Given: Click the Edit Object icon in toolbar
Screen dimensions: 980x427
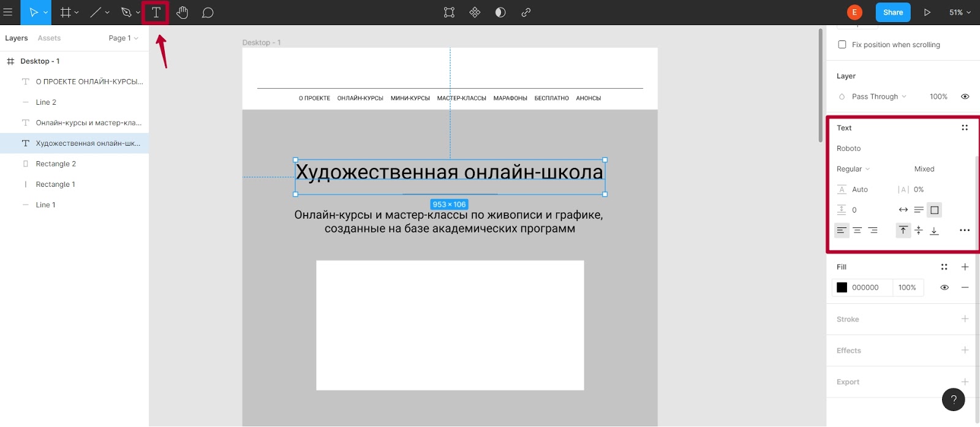Looking at the screenshot, I should [x=449, y=12].
